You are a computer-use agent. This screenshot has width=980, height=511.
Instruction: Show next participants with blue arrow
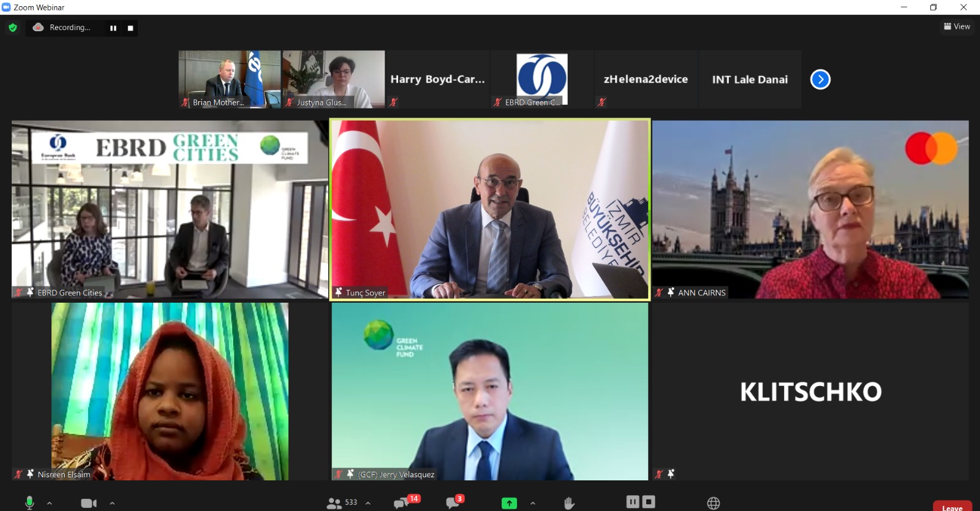pos(820,80)
